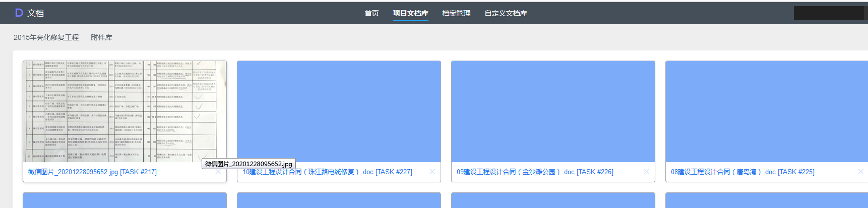The image size is (868, 208).
Task: Open 10建设工程设计合同 TASK #227 link
Action: [x=328, y=172]
